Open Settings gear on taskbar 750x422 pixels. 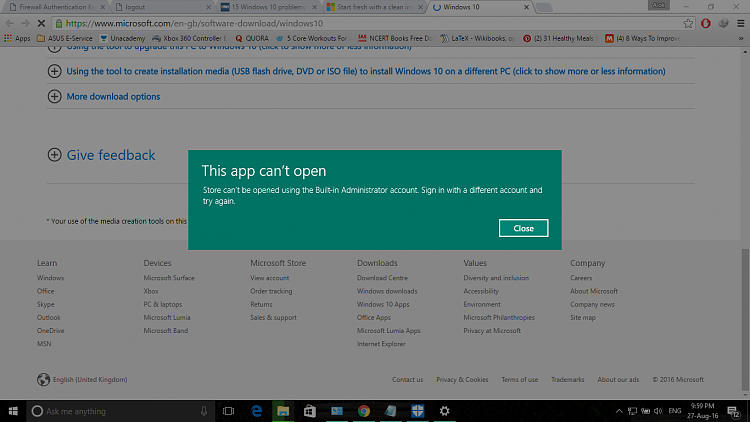click(x=444, y=411)
